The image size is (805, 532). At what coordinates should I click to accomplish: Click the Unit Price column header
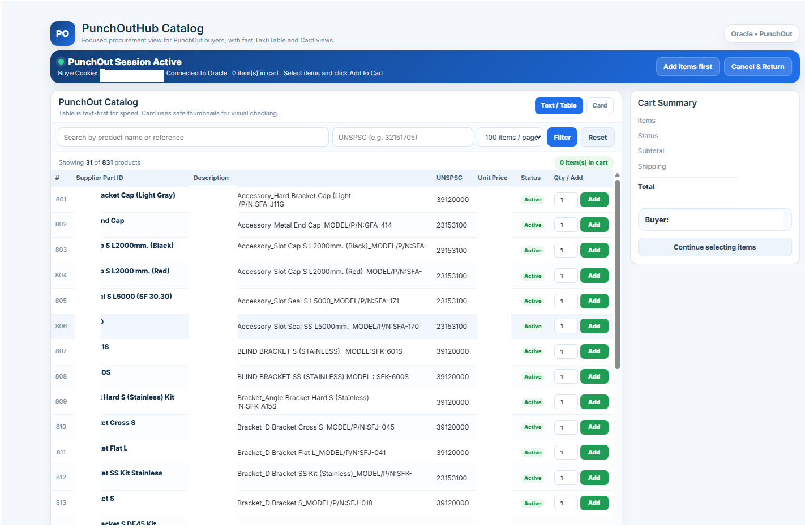click(x=493, y=178)
